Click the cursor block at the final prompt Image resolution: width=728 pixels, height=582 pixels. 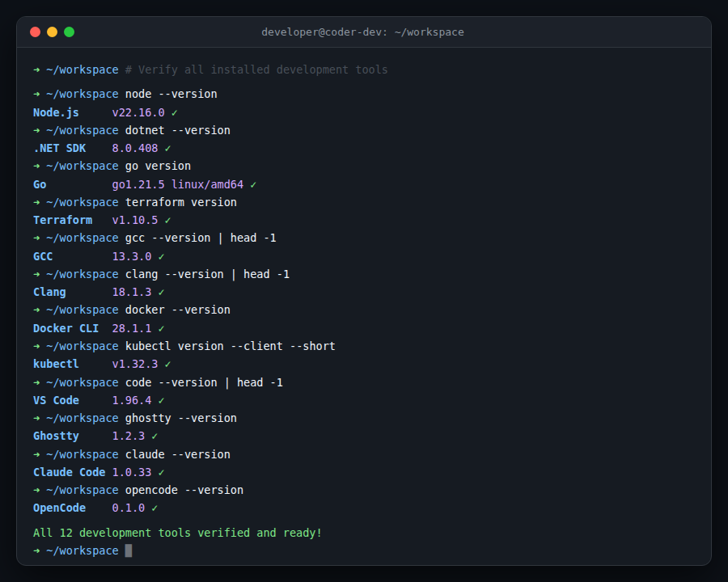(129, 551)
